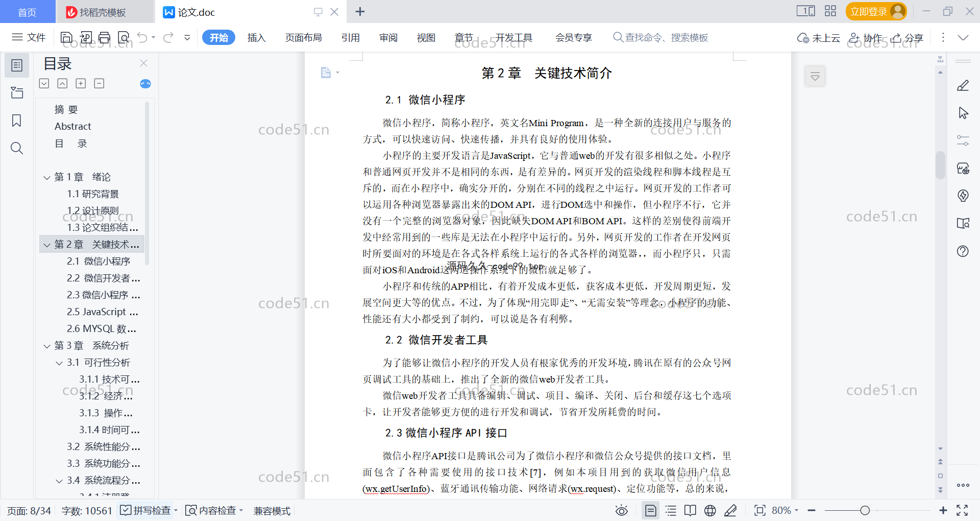Collapse the 3.1 可行性分析 node
The height and width of the screenshot is (521, 980).
pos(59,363)
